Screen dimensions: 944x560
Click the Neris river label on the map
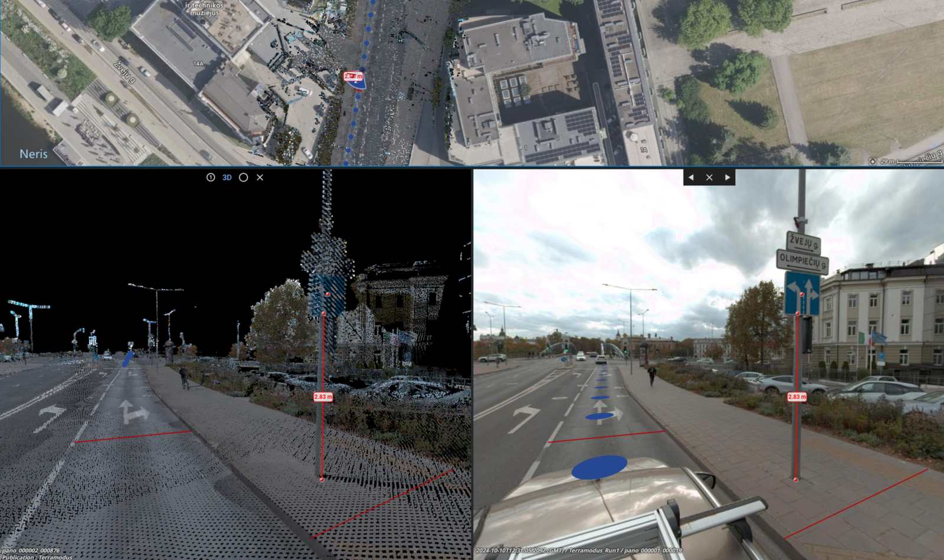tap(34, 154)
